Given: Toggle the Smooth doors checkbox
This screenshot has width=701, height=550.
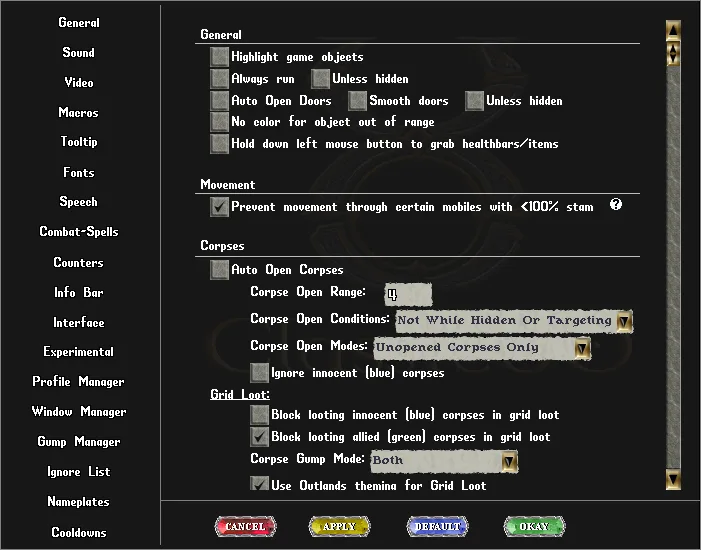Looking at the screenshot, I should pos(358,101).
